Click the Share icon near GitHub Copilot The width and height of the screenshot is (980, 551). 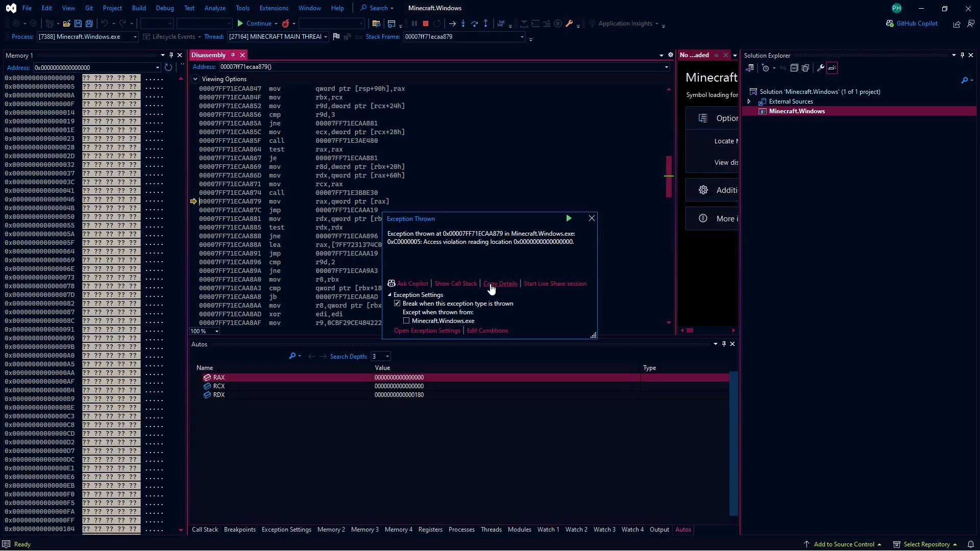(957, 23)
